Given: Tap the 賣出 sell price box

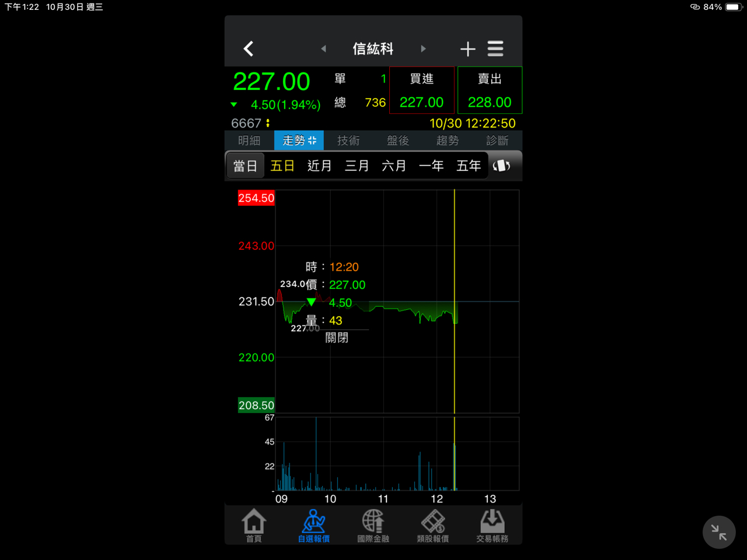Looking at the screenshot, I should pyautogui.click(x=490, y=90).
